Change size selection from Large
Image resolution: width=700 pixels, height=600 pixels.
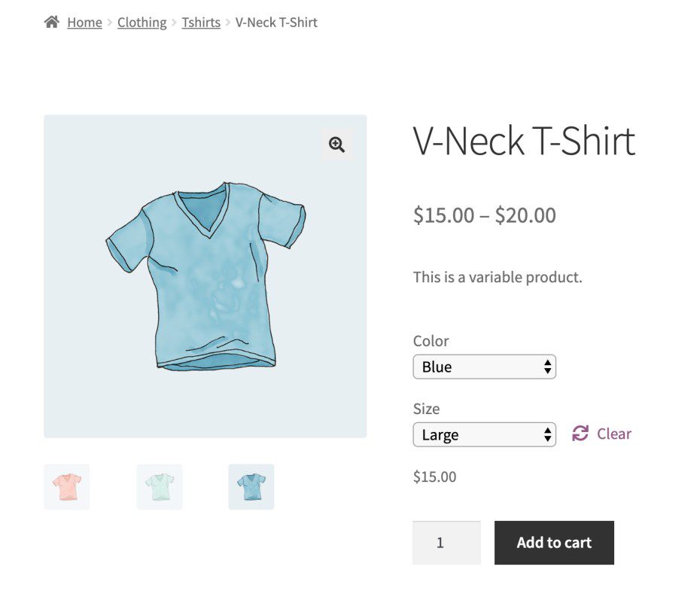click(x=484, y=434)
